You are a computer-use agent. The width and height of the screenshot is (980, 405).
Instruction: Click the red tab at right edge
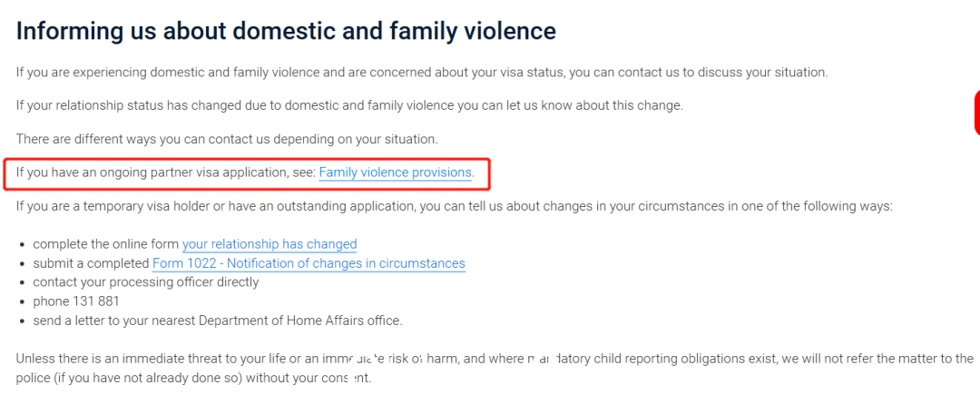tap(976, 113)
